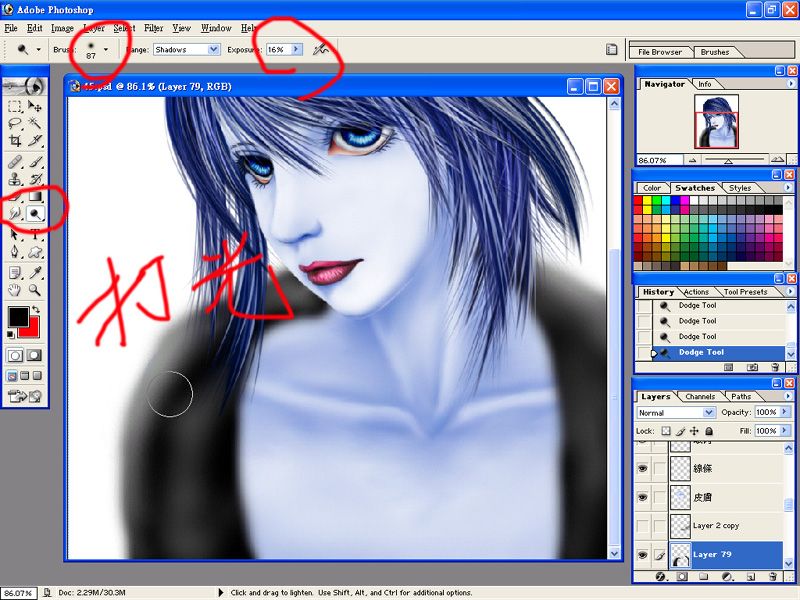
Task: Select the Clone Stamp tool
Action: (x=15, y=179)
